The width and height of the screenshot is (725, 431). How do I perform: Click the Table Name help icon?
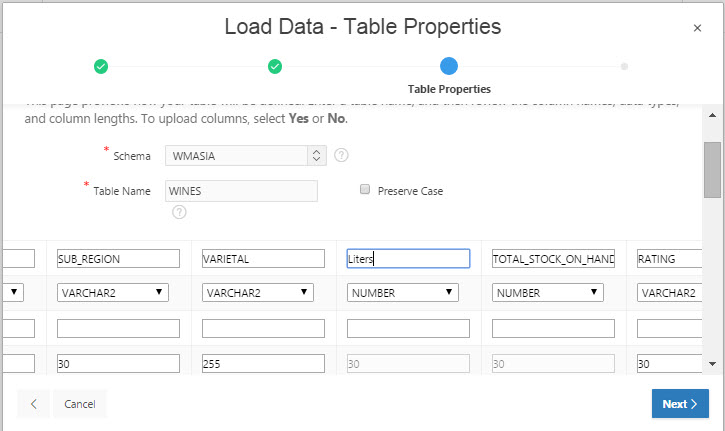[x=179, y=212]
